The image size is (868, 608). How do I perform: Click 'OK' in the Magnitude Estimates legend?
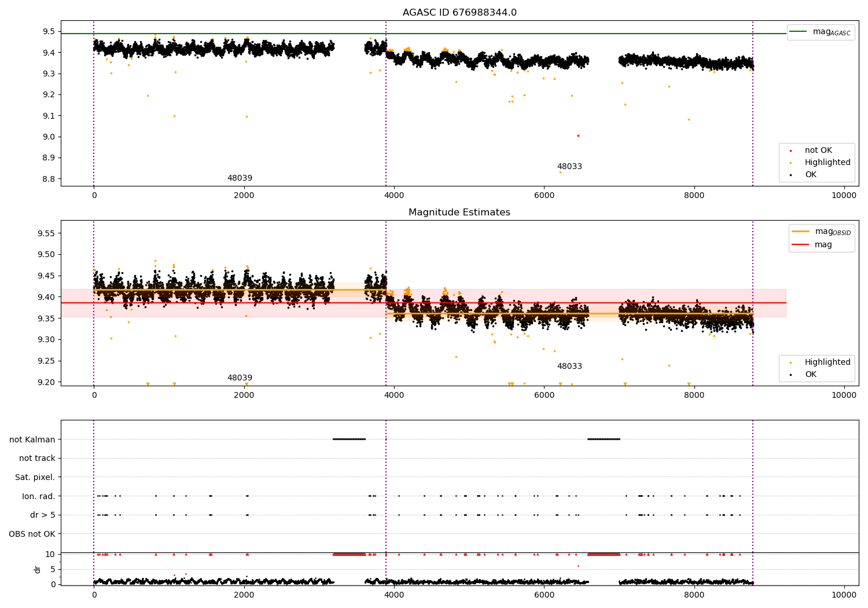[x=811, y=375]
